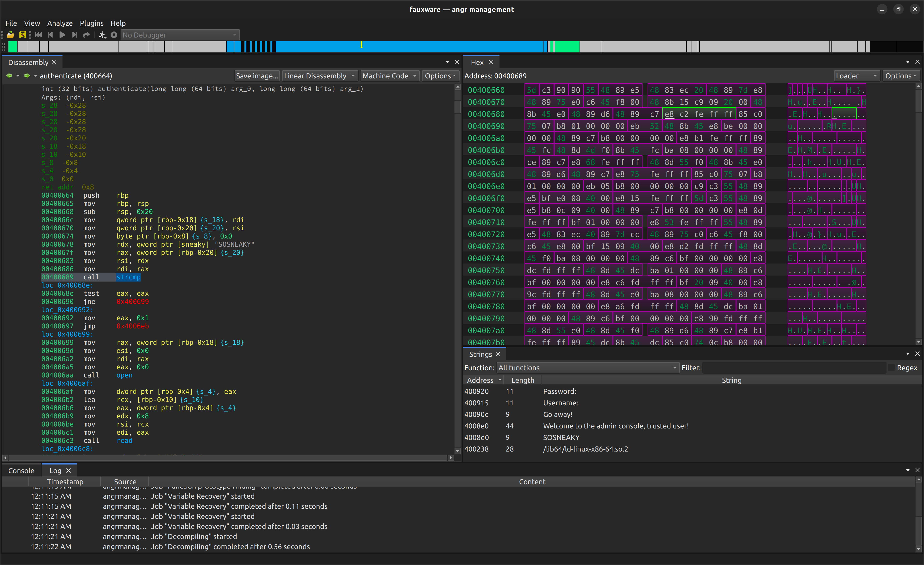The width and height of the screenshot is (924, 565).
Task: Click the step forward toolbar icon
Action: 74,35
